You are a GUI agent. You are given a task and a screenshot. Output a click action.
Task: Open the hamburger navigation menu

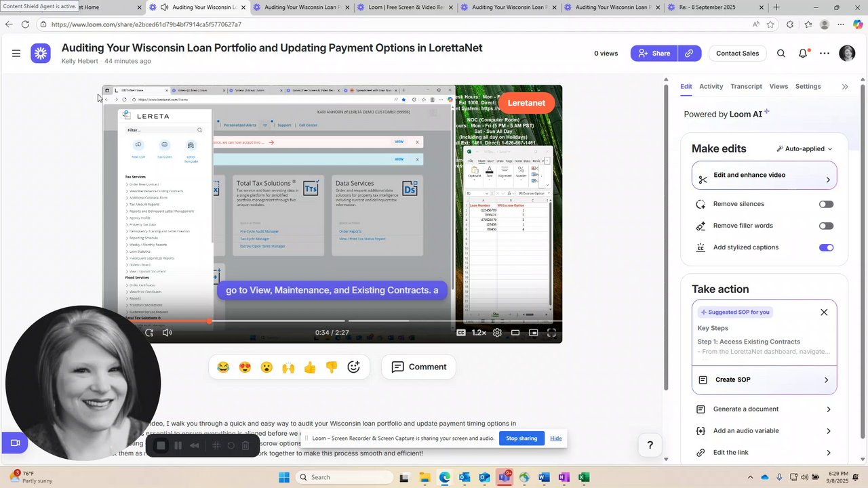(16, 54)
